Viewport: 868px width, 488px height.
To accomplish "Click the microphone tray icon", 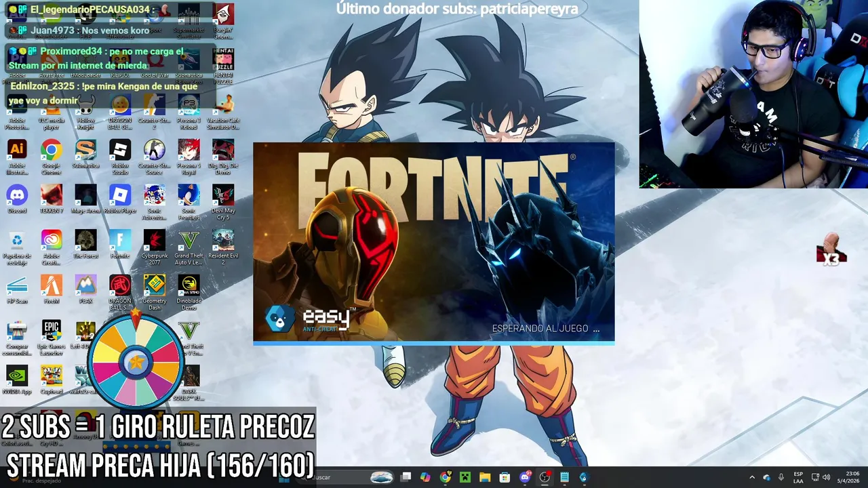I will [x=781, y=477].
